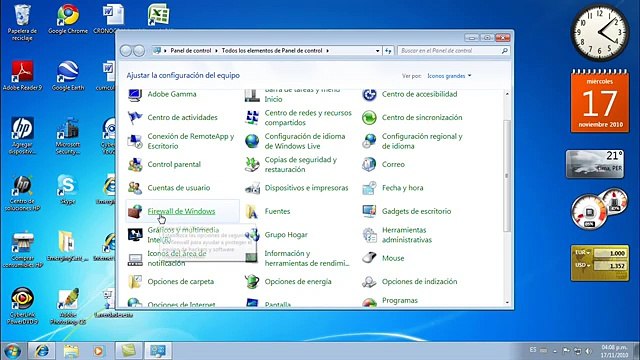640x360 pixels.
Task: Open Windows Media Player in taskbar
Action: click(x=98, y=351)
